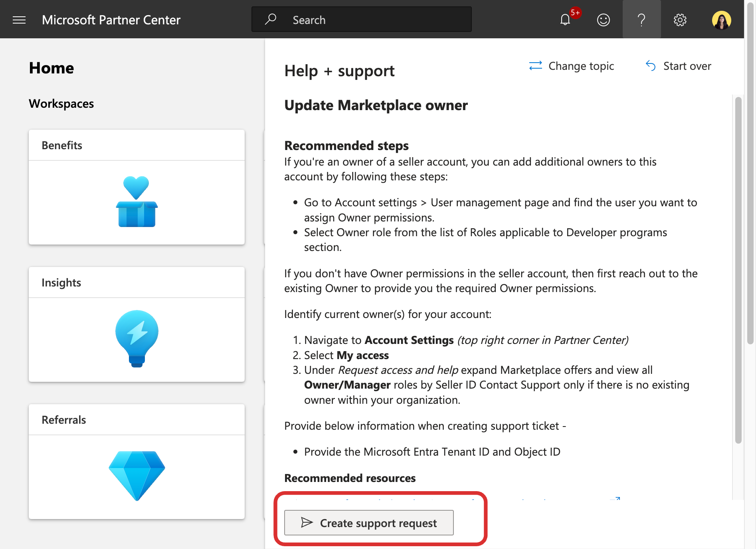Select the Start over link
The height and width of the screenshot is (549, 756).
[679, 66]
